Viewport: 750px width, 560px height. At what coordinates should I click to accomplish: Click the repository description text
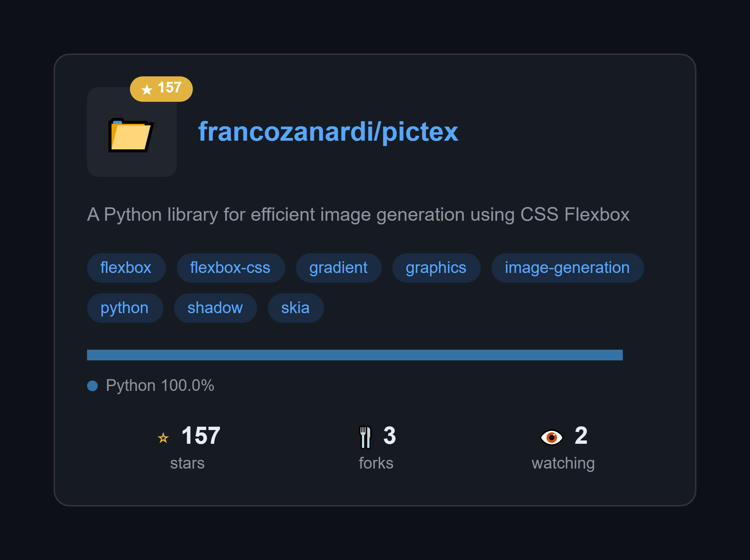(x=358, y=214)
